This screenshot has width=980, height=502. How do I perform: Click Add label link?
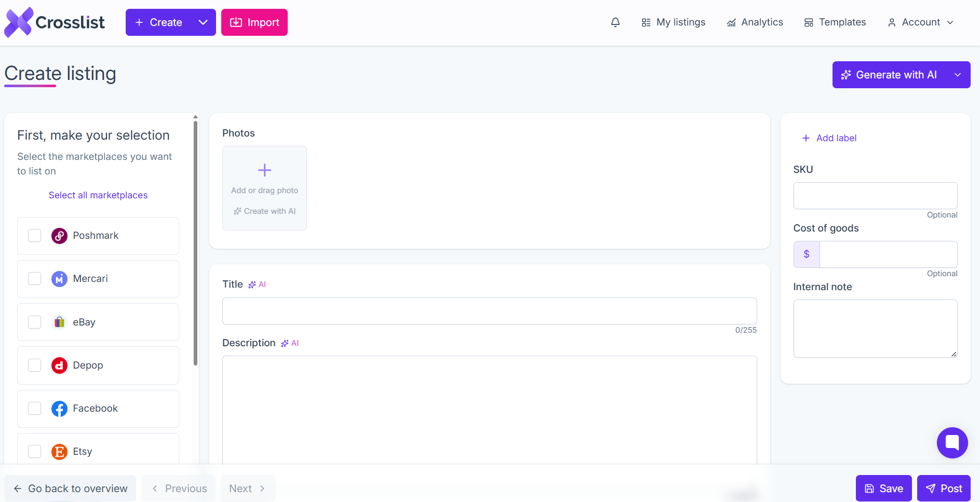(829, 138)
